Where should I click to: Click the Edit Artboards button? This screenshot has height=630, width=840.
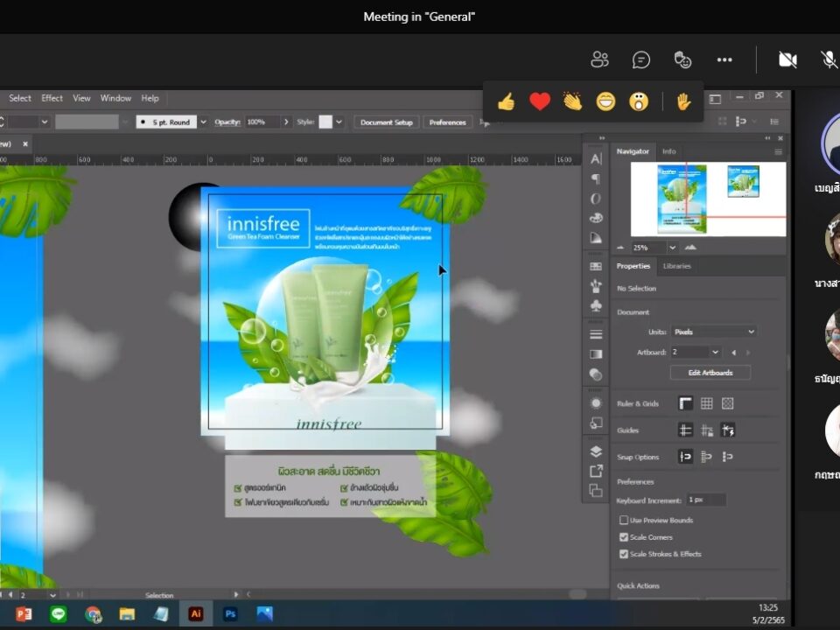pyautogui.click(x=710, y=373)
